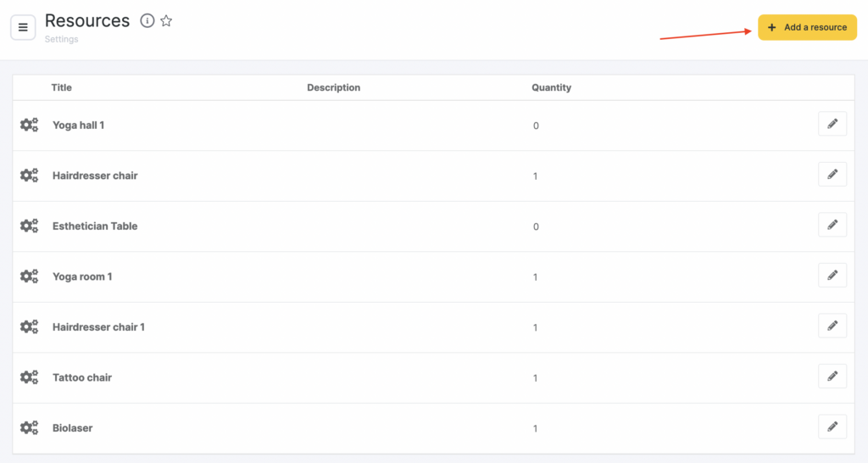868x463 pixels.
Task: Click gears icon next to Yoga hall 1
Action: click(x=30, y=126)
